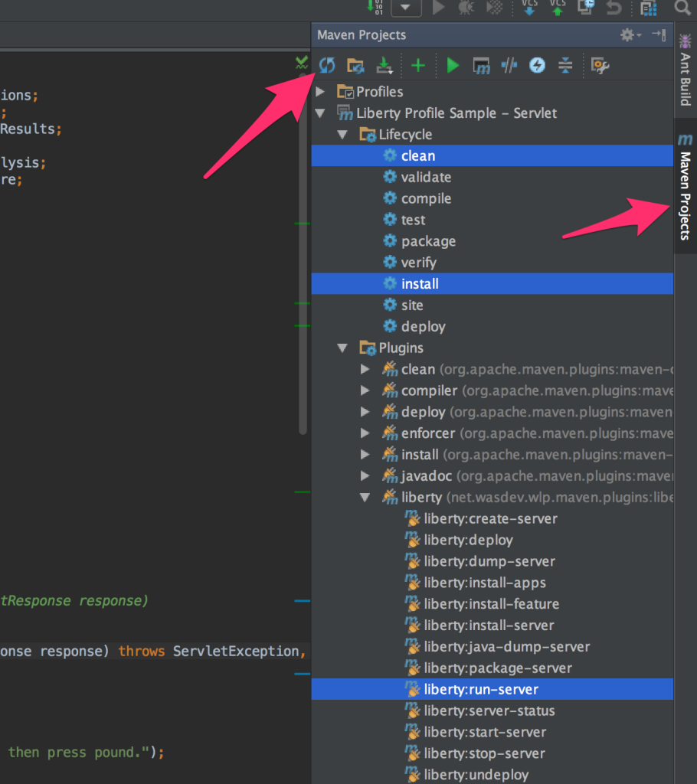This screenshot has width=697, height=784.
Task: Select the Plugins folder label
Action: [x=401, y=348]
